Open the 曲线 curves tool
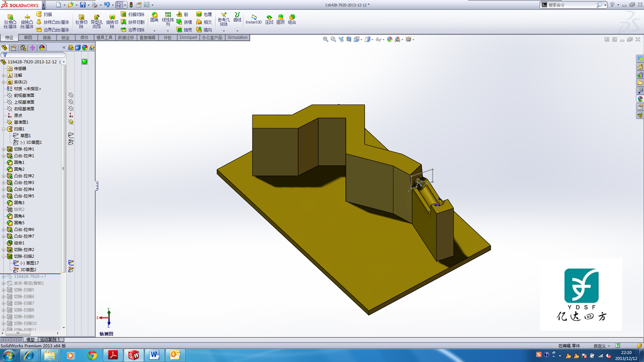This screenshot has width=644, height=362. coord(237,18)
